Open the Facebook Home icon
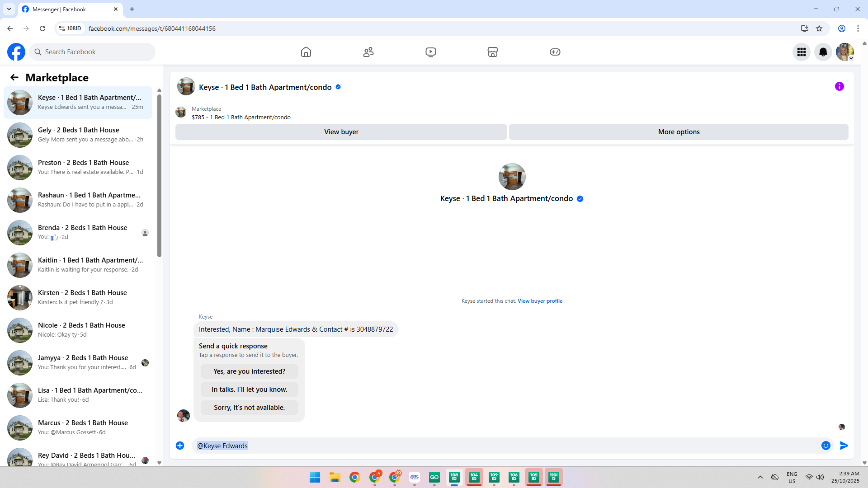Viewport: 868px width, 488px height. coord(306,52)
